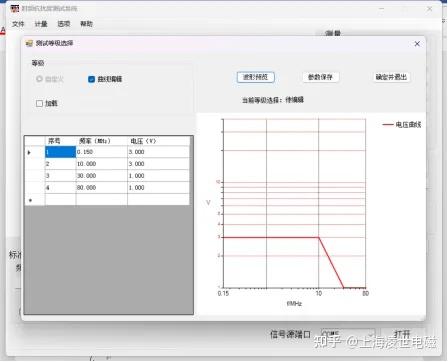Enable the 加载 load checkbox
The width and height of the screenshot is (448, 362).
coord(39,103)
